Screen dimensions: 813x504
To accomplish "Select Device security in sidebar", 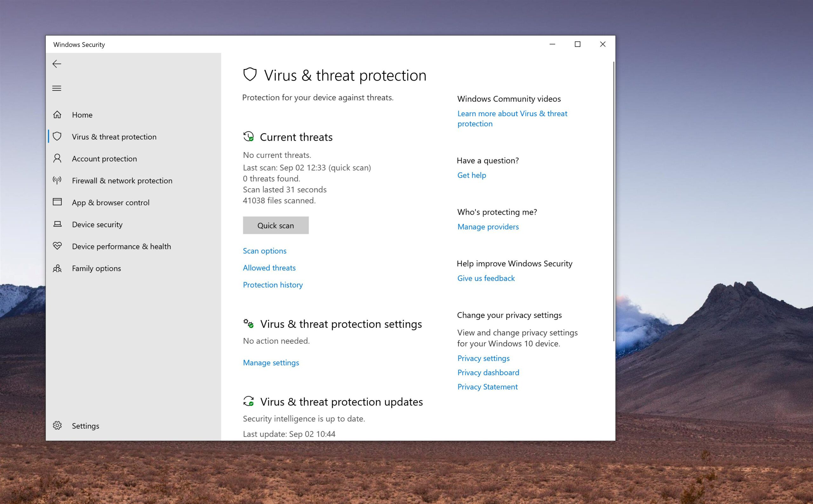I will 133,225.
